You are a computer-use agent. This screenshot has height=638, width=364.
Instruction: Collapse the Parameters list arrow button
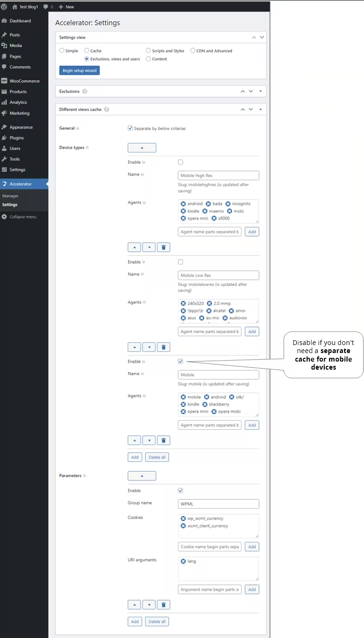point(142,476)
